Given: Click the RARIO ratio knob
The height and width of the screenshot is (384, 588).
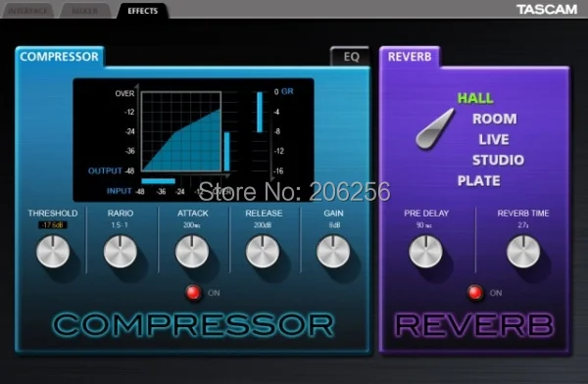Looking at the screenshot, I should (x=120, y=251).
